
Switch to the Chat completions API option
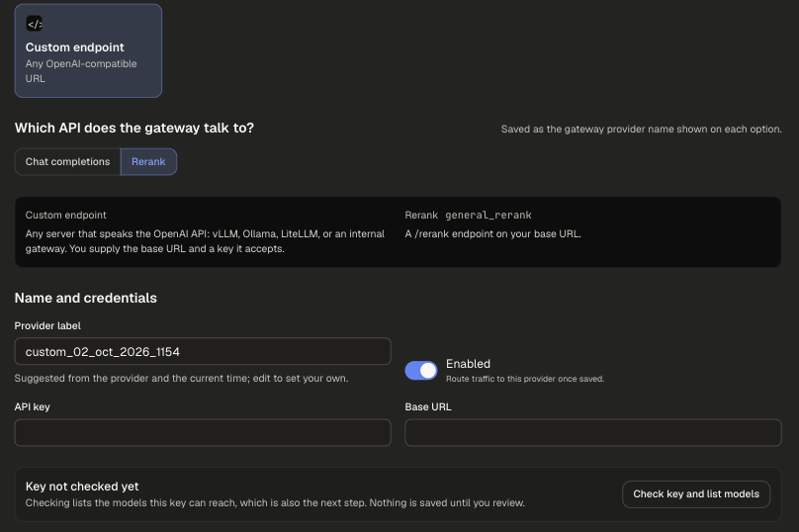pyautogui.click(x=68, y=161)
